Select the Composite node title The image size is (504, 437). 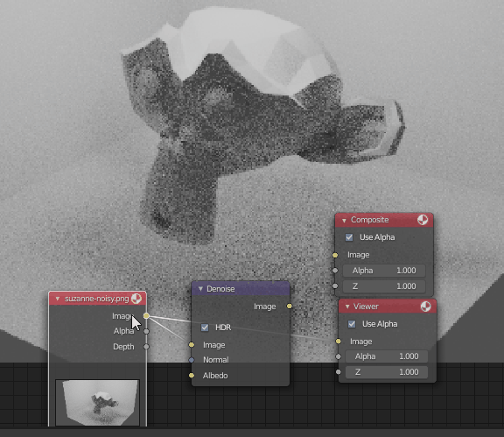pyautogui.click(x=369, y=220)
